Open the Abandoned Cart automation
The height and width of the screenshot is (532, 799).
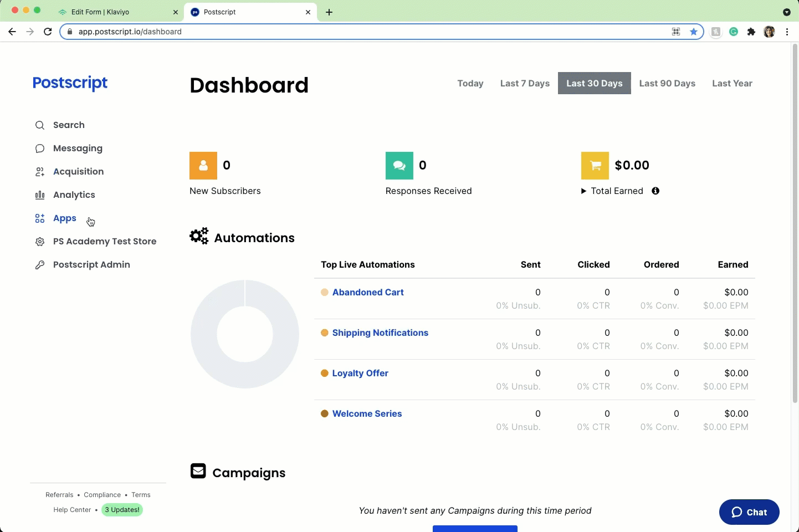(x=368, y=292)
